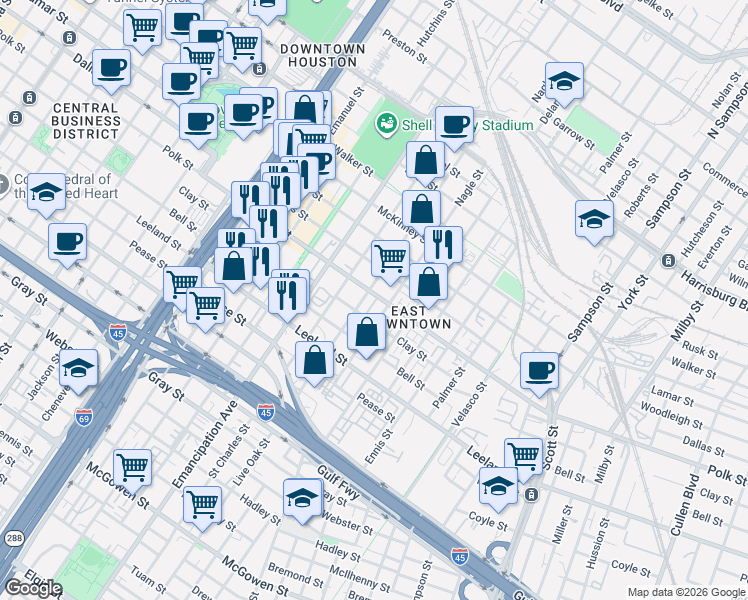
Task: Click the Hutchins St label
Action: click(x=436, y=23)
